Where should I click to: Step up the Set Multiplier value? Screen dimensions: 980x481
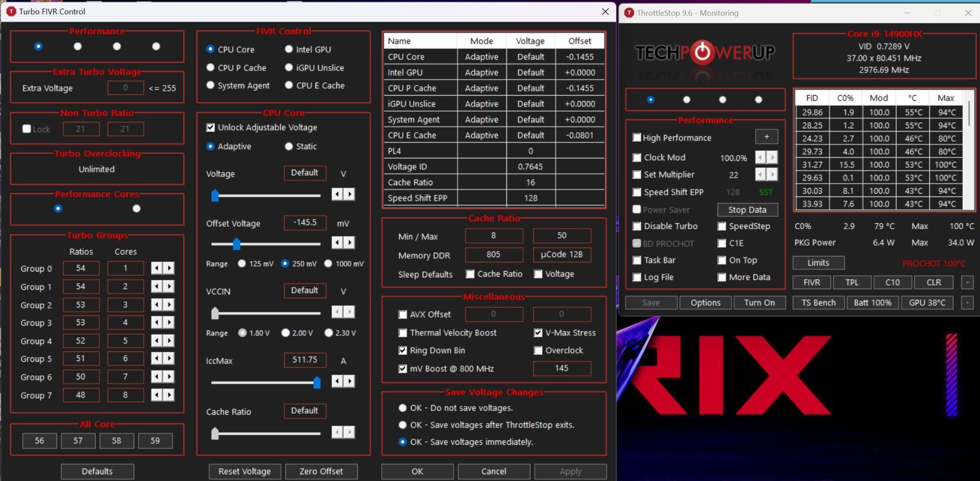pyautogui.click(x=772, y=175)
